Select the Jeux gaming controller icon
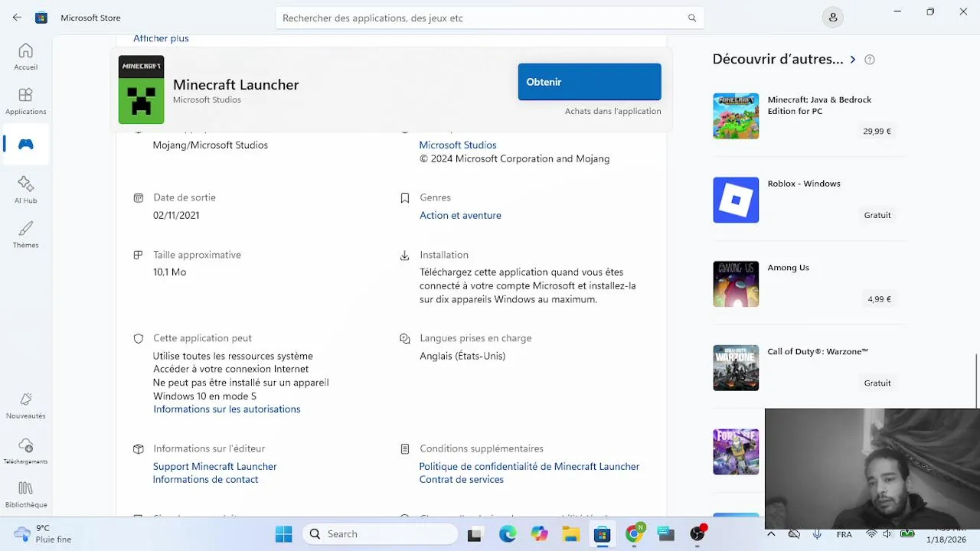The width and height of the screenshot is (980, 551). tap(26, 144)
